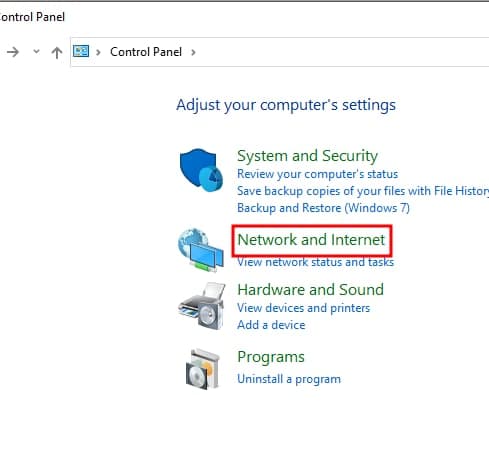Select Control Panel breadcrumb in address bar
The image size is (489, 476).
click(146, 52)
